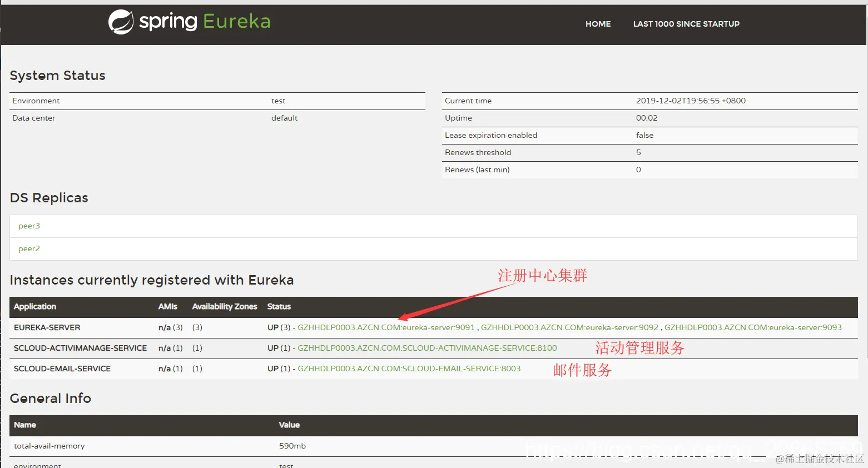Select the Current time label
The width and height of the screenshot is (868, 468).
pos(468,101)
